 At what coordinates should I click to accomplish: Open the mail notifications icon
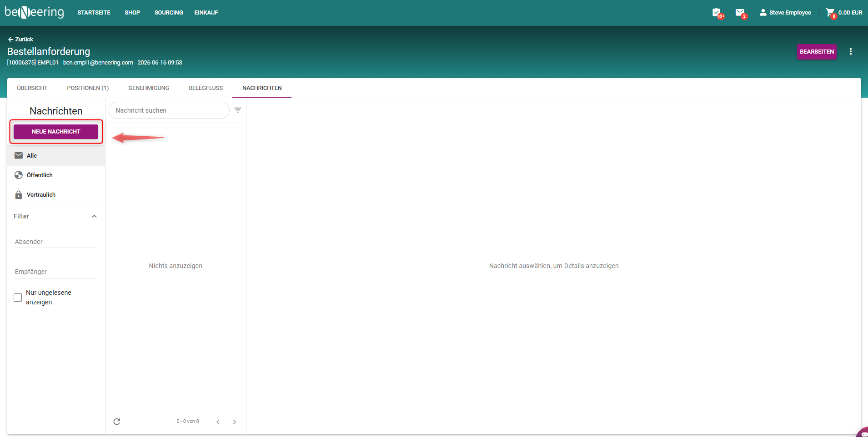(740, 13)
